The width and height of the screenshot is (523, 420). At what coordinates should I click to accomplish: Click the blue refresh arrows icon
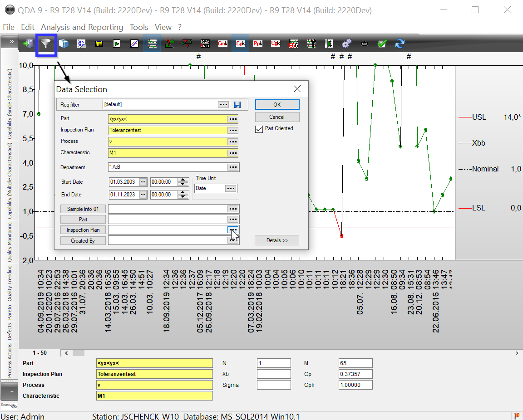[400, 44]
